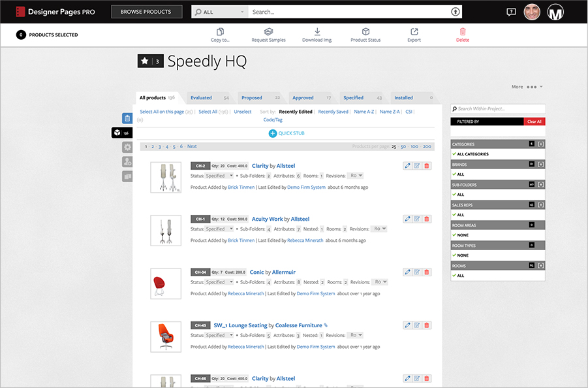Screen dimensions: 588x388
Task: Switch to the Approved tab
Action: click(312, 97)
